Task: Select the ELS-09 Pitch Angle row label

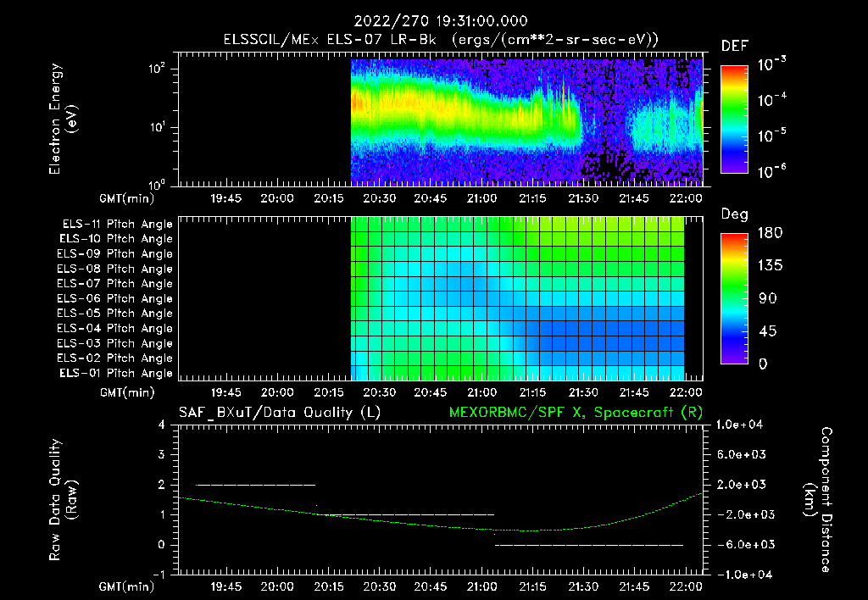Action: pos(115,254)
